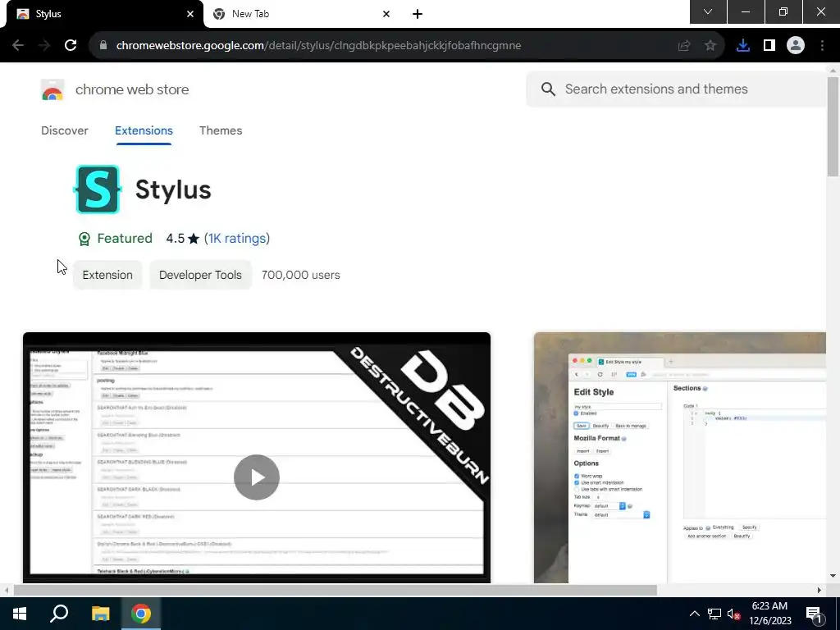Open the 1K ratings link
The width and height of the screenshot is (840, 630).
(237, 239)
